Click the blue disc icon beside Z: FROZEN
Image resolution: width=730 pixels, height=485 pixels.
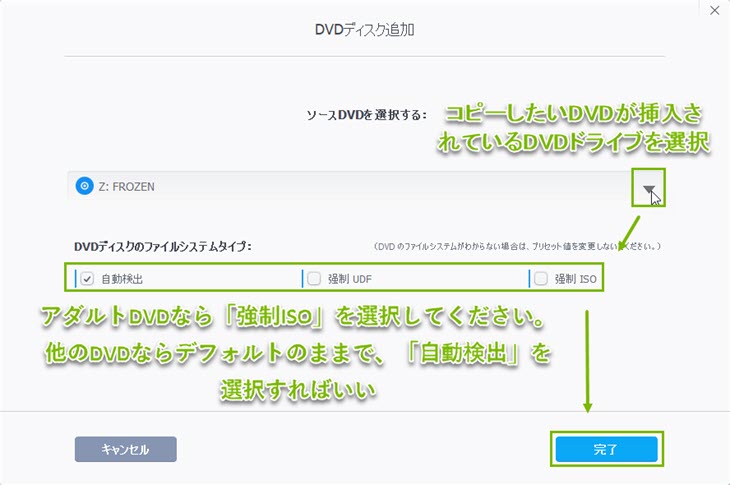click(84, 186)
